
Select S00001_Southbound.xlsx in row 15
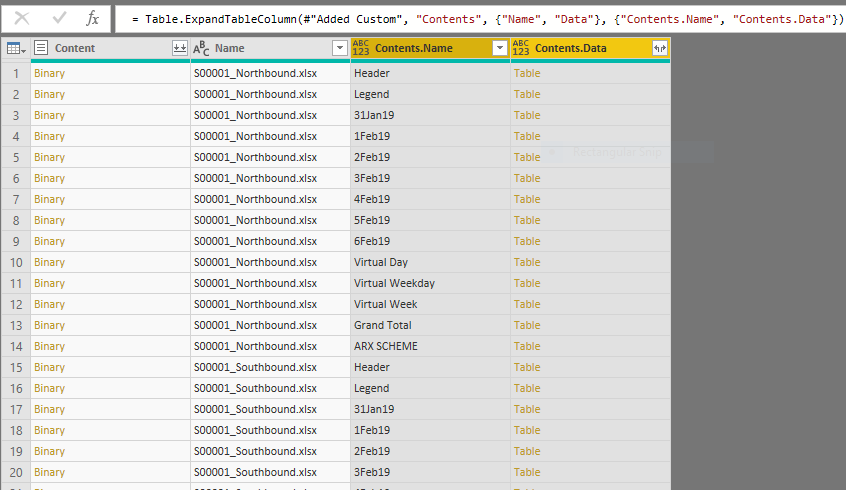point(270,367)
